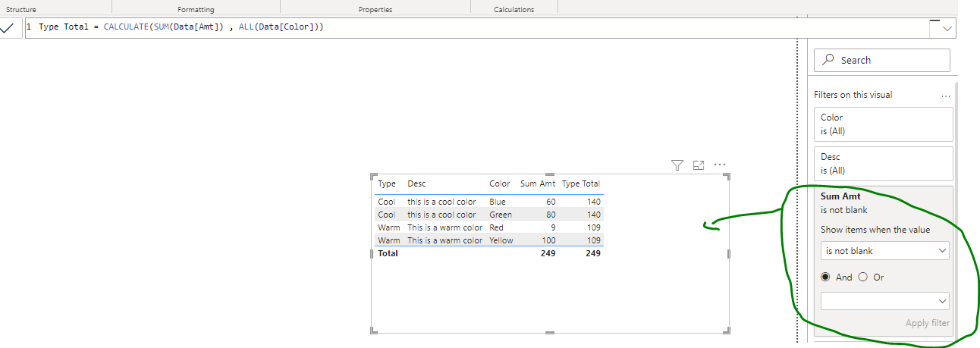The width and height of the screenshot is (980, 348).
Task: Sort by the Type Total column header
Action: [x=581, y=183]
